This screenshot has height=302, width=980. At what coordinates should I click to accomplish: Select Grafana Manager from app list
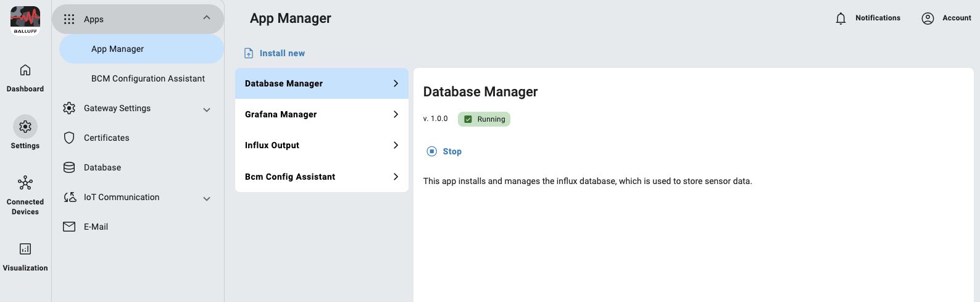point(322,114)
